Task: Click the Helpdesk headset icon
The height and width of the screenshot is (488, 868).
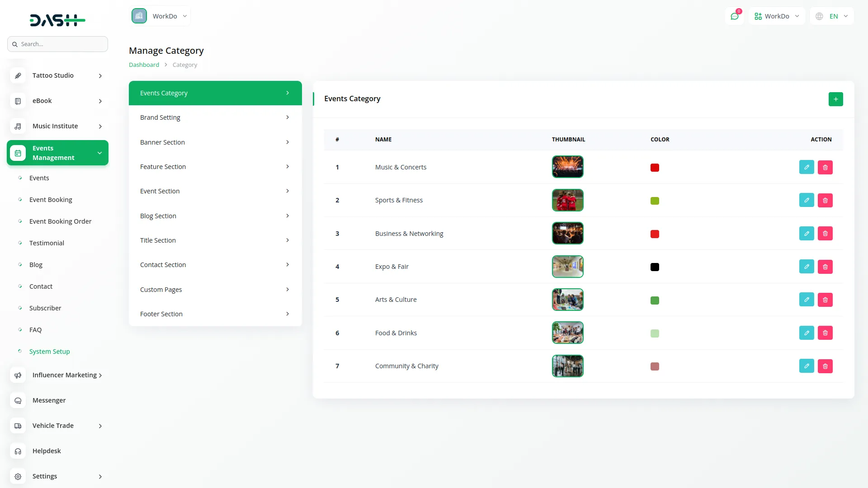Action: click(18, 451)
